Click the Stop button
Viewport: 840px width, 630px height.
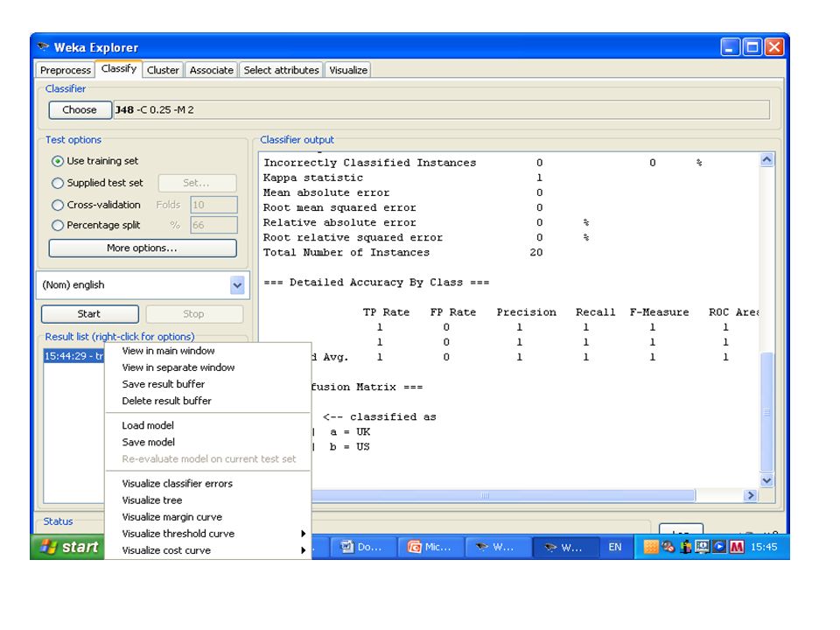[x=194, y=314]
